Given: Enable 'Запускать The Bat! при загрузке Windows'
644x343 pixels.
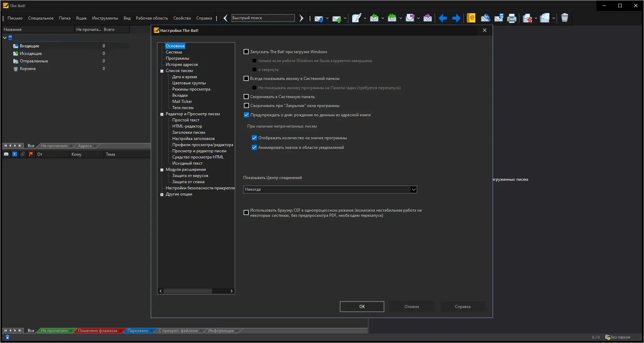Looking at the screenshot, I should point(246,52).
